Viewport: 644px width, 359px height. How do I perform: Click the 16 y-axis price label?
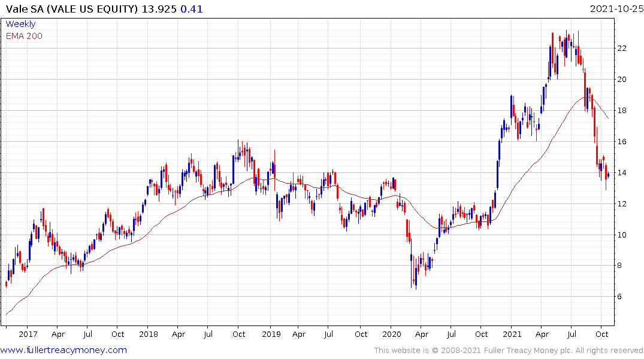(622, 142)
